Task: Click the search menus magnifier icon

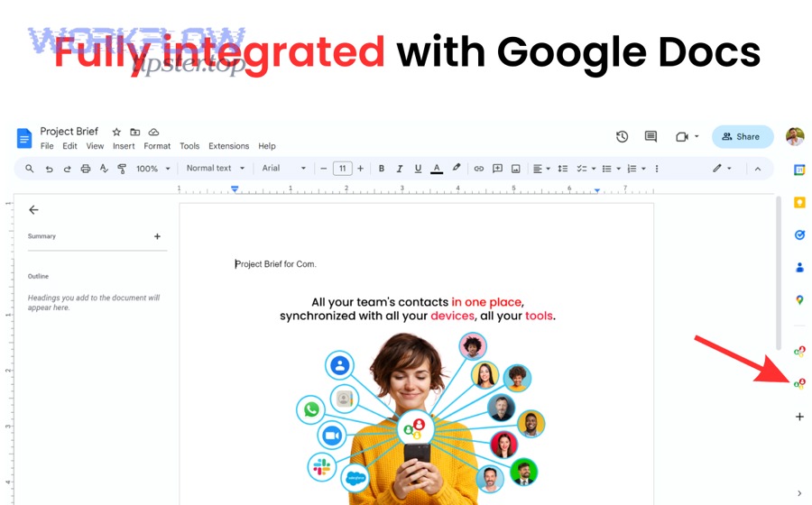Action: point(30,169)
